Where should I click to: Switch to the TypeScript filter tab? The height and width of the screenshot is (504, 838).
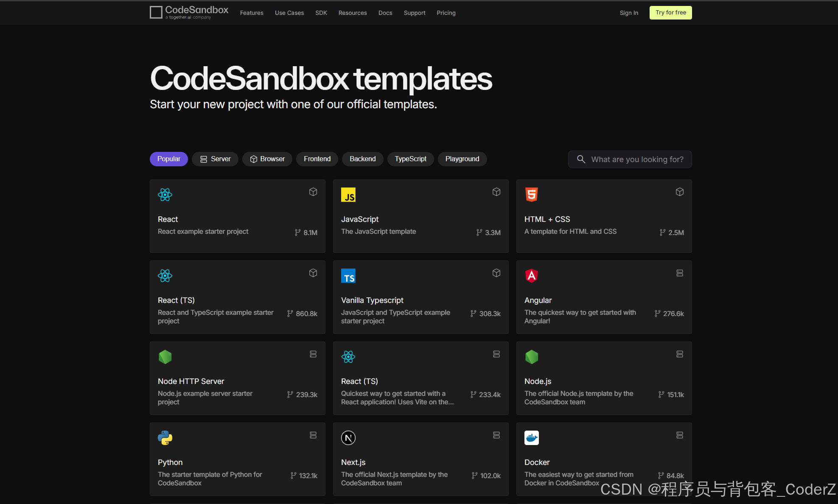tap(410, 159)
